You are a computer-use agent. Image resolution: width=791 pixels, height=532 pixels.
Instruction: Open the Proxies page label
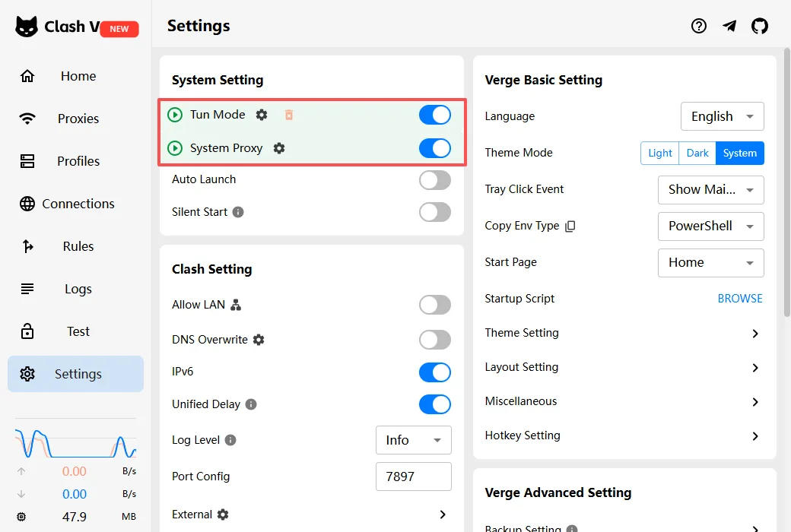point(78,119)
